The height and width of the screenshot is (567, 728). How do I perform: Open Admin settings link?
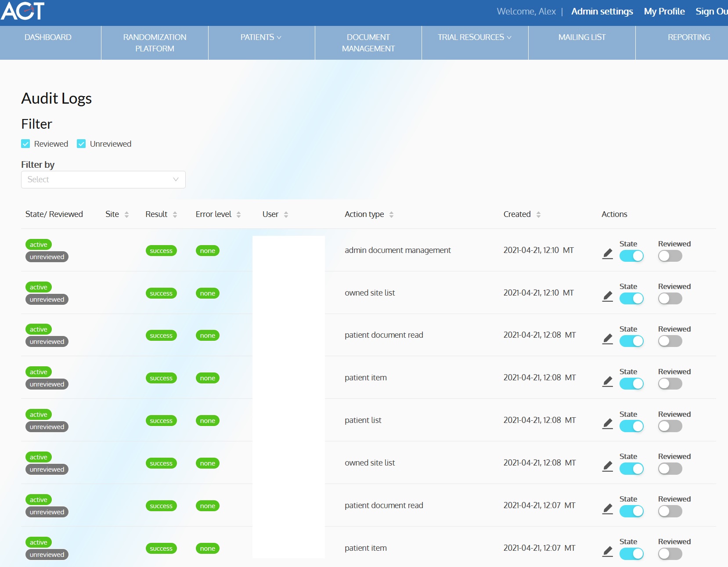tap(602, 11)
